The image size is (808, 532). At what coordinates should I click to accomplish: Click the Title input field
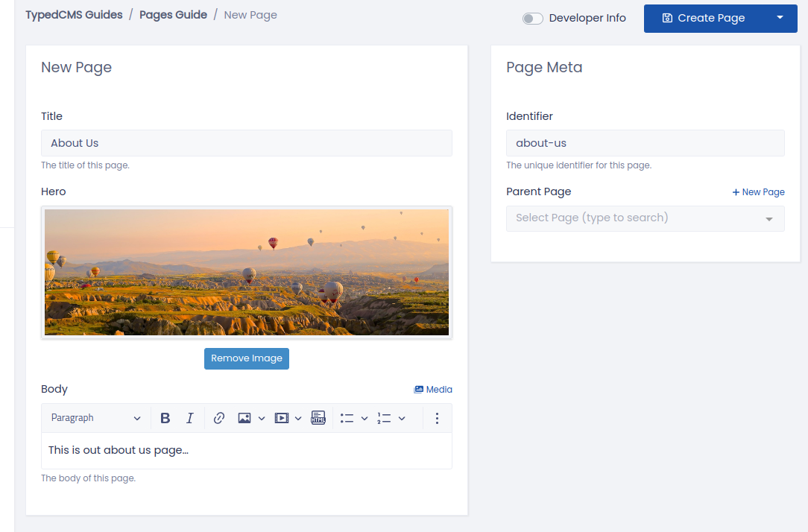[246, 143]
